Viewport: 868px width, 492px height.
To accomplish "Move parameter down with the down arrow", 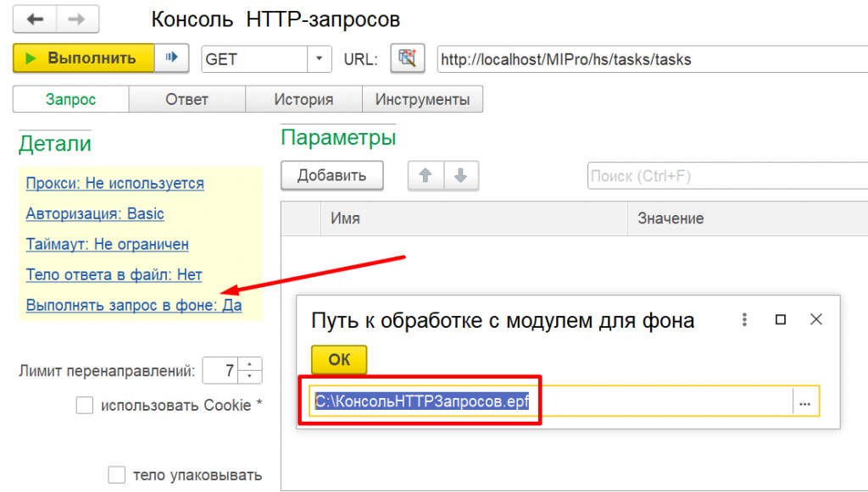I will click(460, 176).
